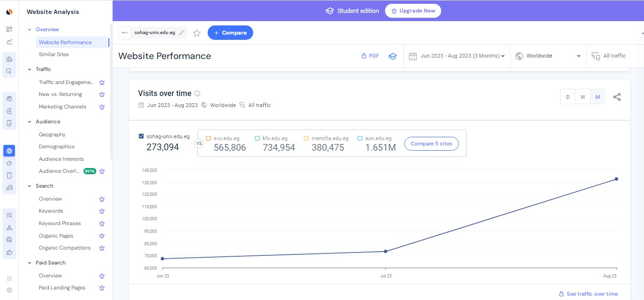Select Similar Sites in the sidebar
The width and height of the screenshot is (644, 300).
coord(54,54)
